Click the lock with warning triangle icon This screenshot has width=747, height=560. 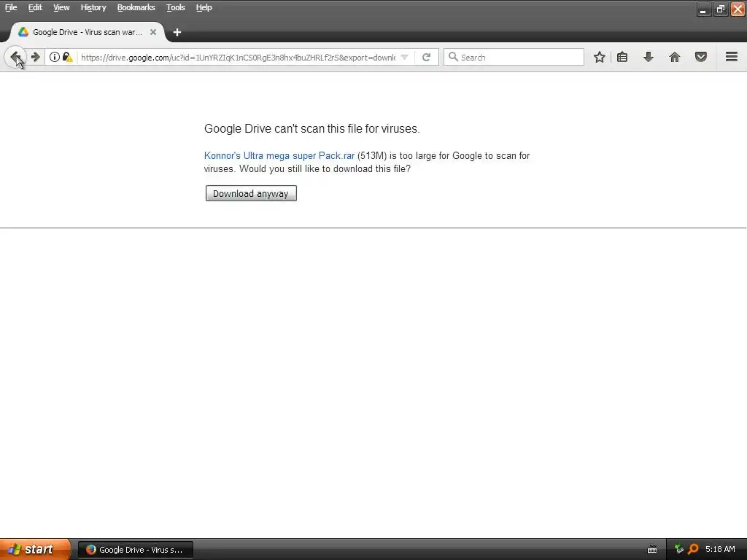(x=67, y=57)
